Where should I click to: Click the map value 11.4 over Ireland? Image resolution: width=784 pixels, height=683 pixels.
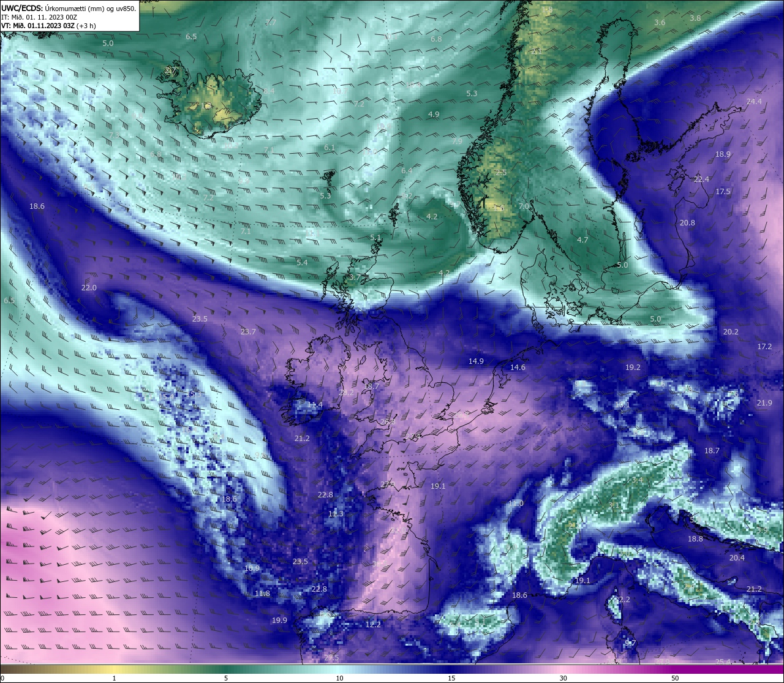tap(315, 406)
